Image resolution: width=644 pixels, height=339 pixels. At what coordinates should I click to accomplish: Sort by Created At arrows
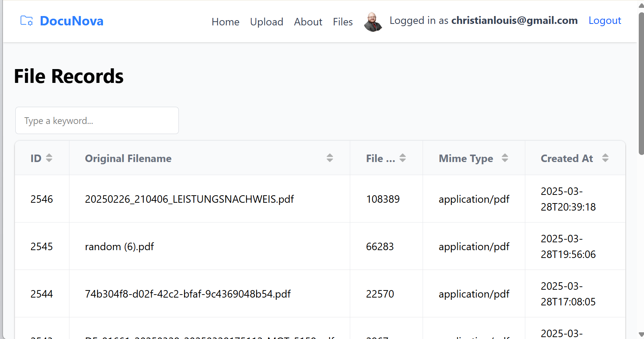605,158
